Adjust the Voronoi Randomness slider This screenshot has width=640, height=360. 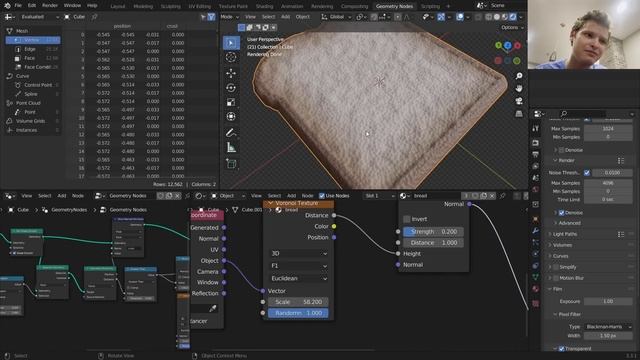tap(298, 313)
